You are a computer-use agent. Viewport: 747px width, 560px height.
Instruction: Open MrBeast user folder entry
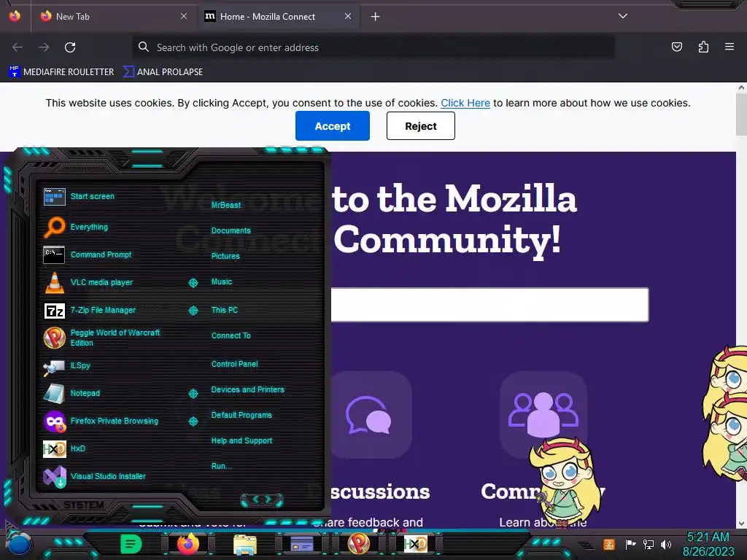click(226, 205)
